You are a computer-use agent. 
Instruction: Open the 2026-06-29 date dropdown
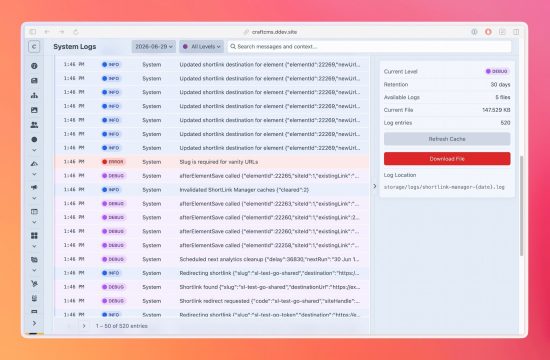154,46
